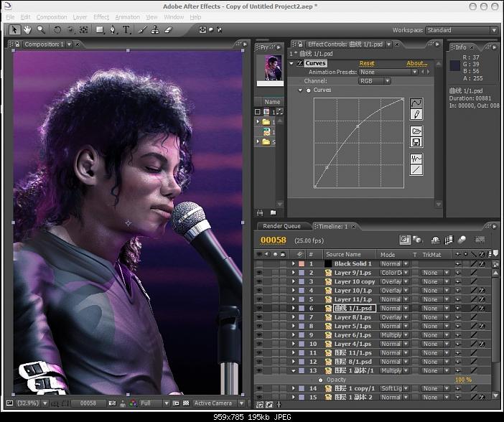
Task: Open the File menu
Action: point(10,17)
